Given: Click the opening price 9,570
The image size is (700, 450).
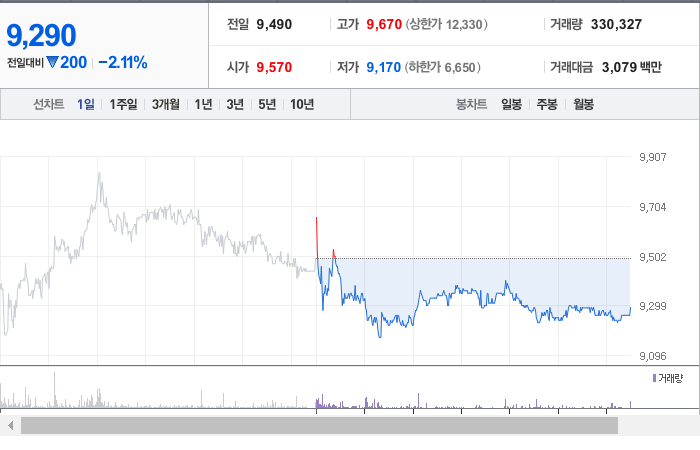Looking at the screenshot, I should point(274,67).
